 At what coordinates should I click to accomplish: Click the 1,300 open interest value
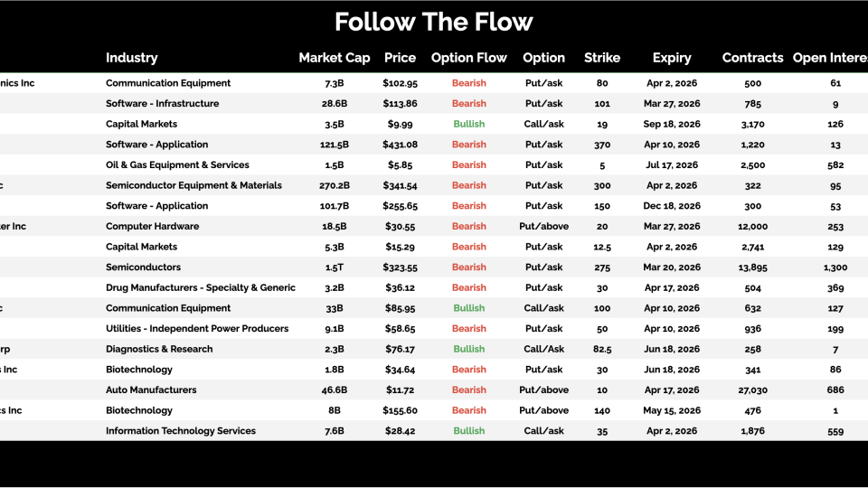835,267
